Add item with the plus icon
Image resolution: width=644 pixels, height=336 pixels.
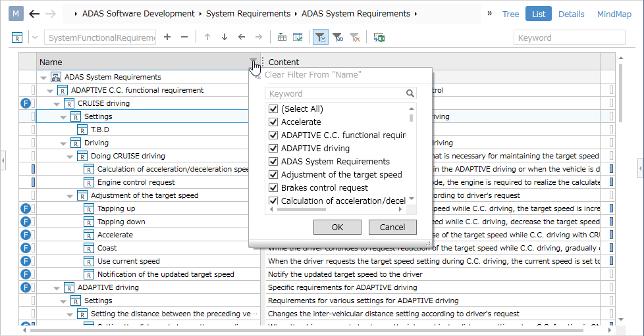(x=167, y=37)
